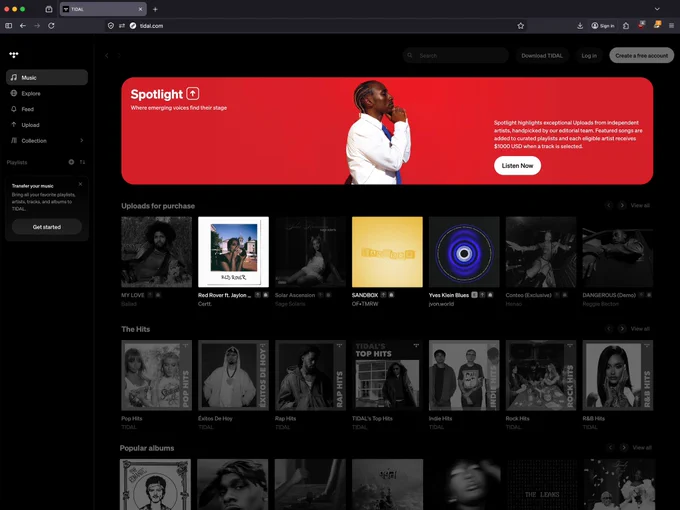Open the Feed page
The image size is (680, 510).
point(47,109)
